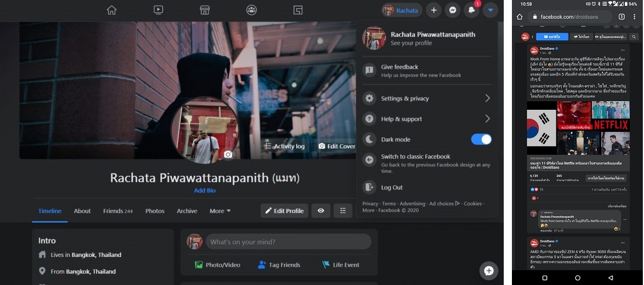Open the Friends 244 tab
This screenshot has height=285, width=644.
118,211
